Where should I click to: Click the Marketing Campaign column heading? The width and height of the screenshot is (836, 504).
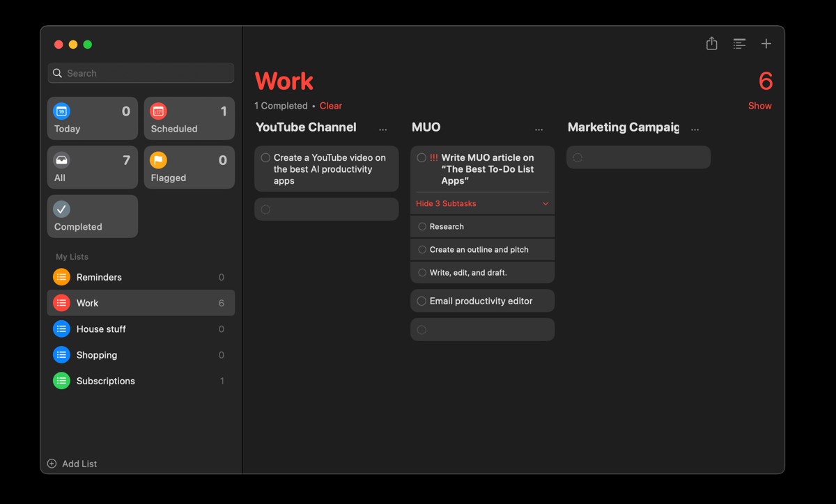tap(624, 127)
